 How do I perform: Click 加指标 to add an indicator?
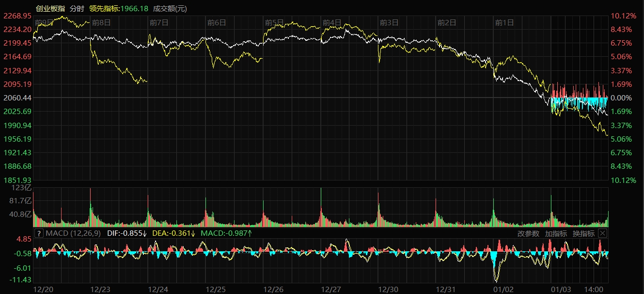556,233
